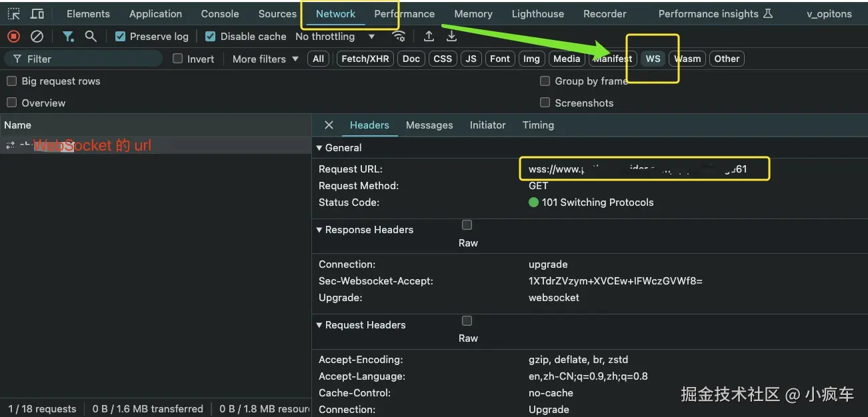Click the Accept-Language header value
The height and width of the screenshot is (417, 868).
(588, 376)
